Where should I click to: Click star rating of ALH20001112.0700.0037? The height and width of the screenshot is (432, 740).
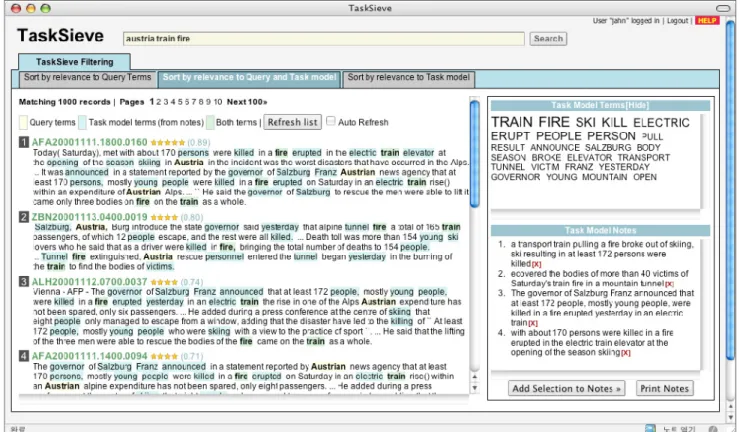click(x=164, y=282)
